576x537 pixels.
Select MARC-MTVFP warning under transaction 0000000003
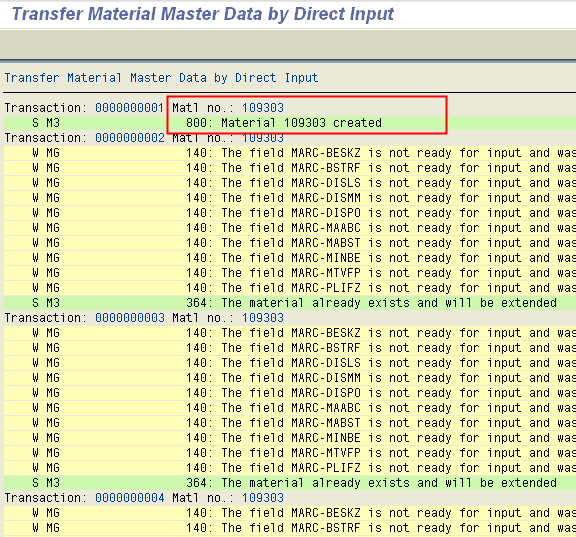point(290,453)
